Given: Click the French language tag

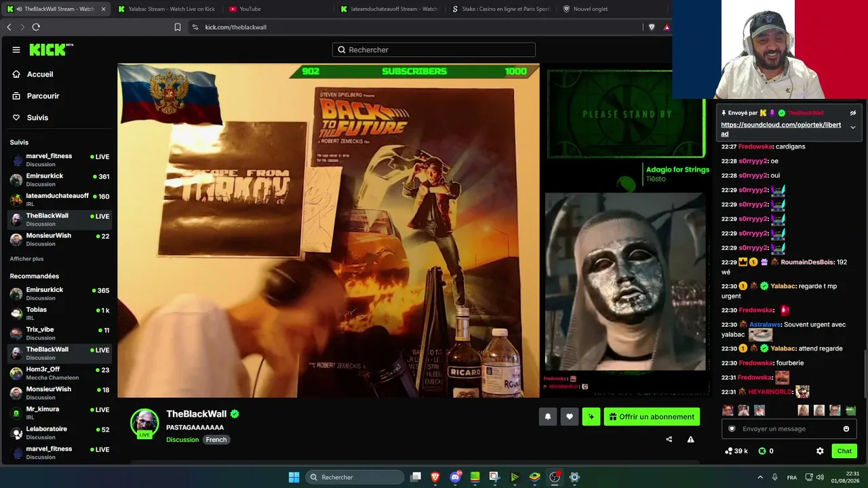Looking at the screenshot, I should coord(216,440).
